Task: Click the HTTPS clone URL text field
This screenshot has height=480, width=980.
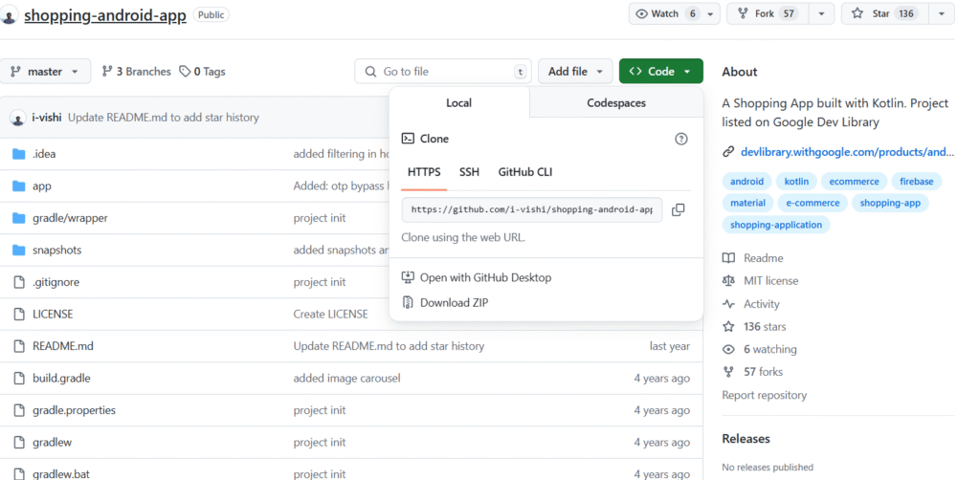Action: point(532,209)
